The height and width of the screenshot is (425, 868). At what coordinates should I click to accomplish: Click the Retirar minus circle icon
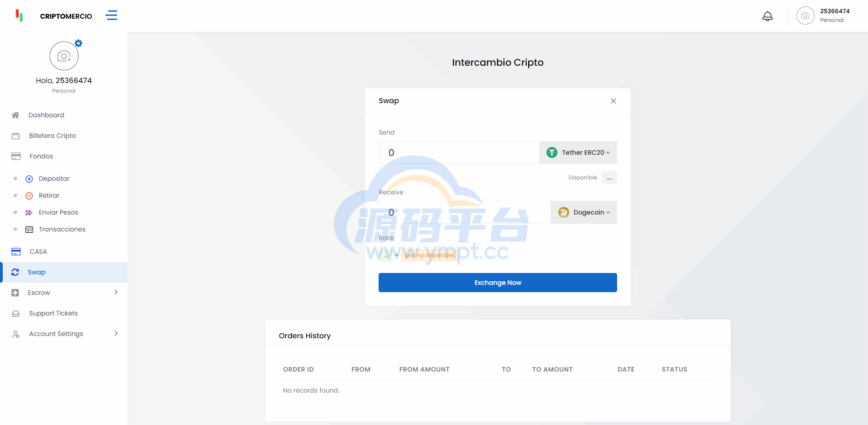click(x=29, y=196)
